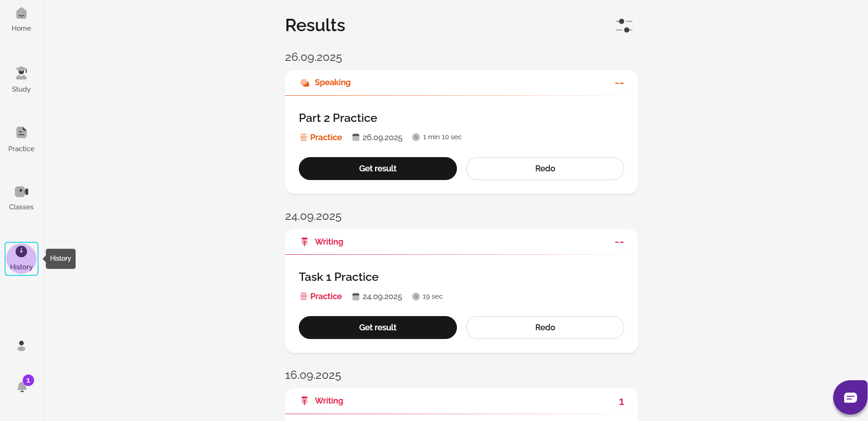This screenshot has width=868, height=421.
Task: Open the chat support bubble
Action: point(850,397)
